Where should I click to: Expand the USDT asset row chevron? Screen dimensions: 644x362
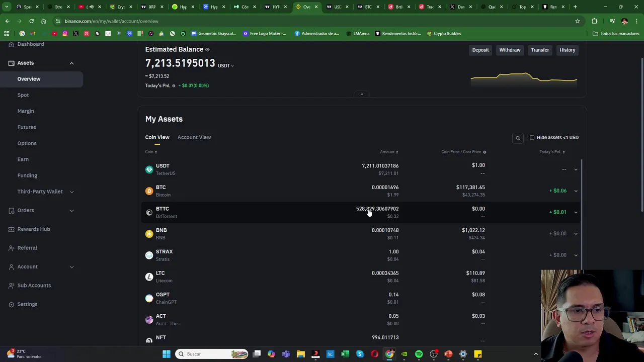click(x=576, y=169)
